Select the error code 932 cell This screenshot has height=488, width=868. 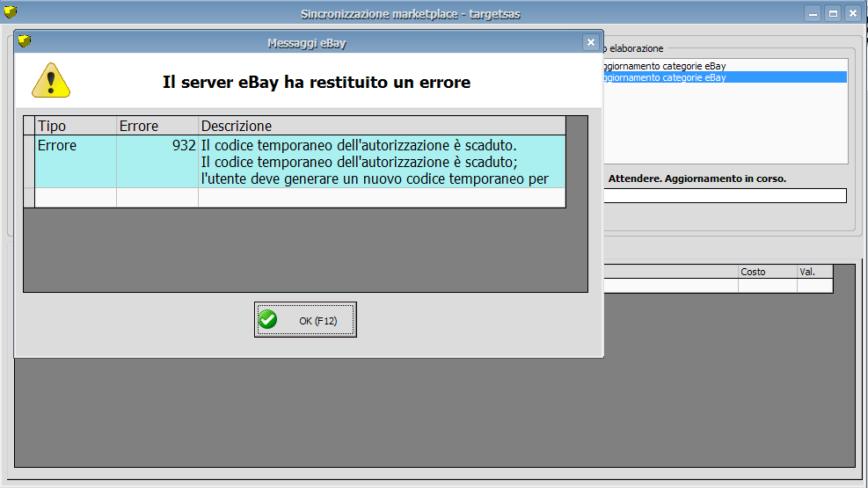point(157,162)
